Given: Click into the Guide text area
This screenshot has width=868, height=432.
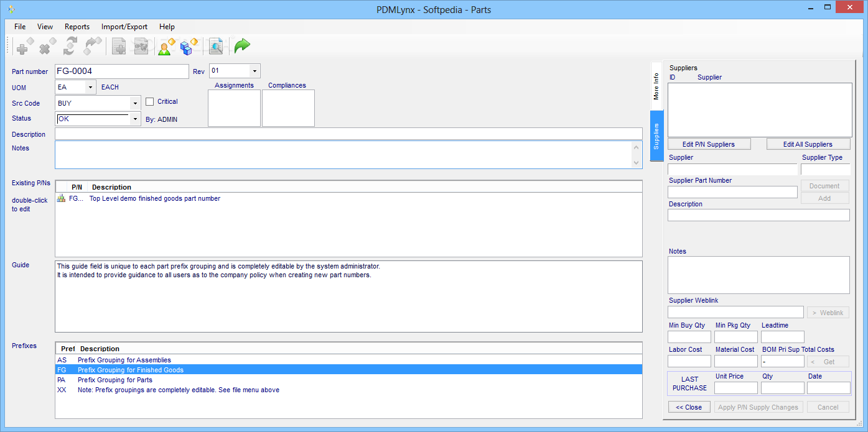Looking at the screenshot, I should 348,296.
